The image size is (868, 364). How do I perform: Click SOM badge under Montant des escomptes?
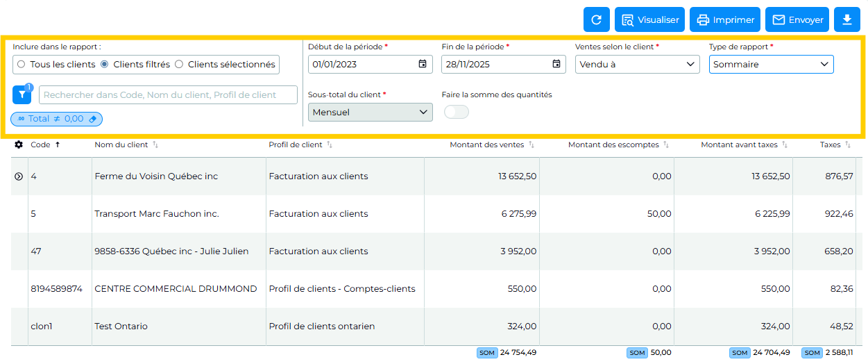point(637,353)
